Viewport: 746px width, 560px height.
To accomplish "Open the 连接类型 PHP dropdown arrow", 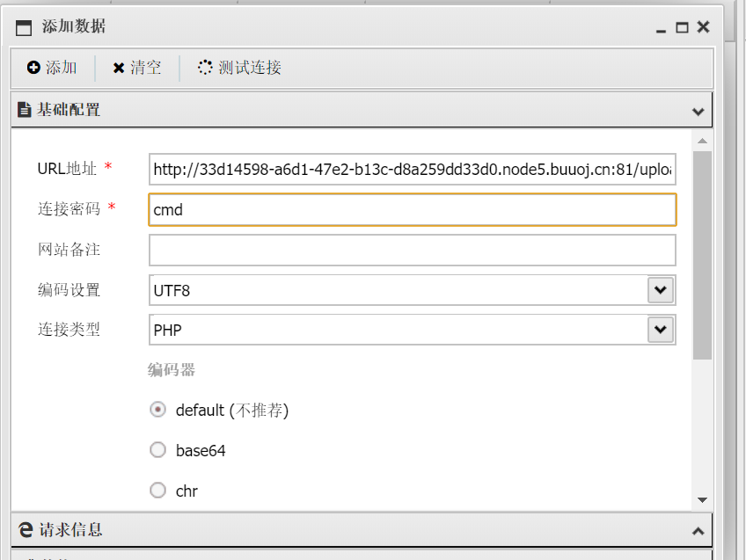I will [x=660, y=330].
